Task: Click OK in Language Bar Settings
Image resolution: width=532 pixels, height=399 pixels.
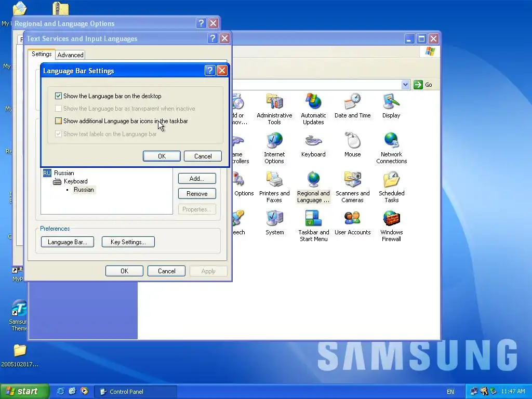Action: 162,156
